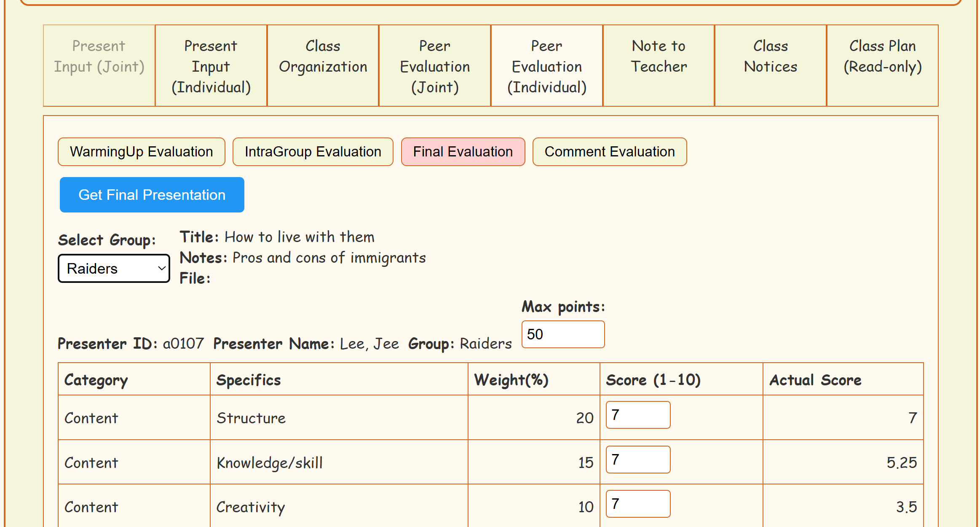Open Comment Evaluation section

click(x=609, y=152)
